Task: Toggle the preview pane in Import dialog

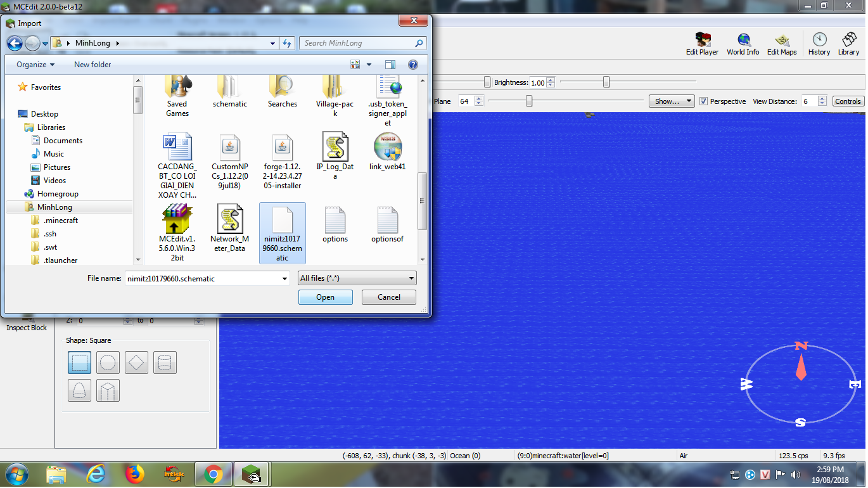Action: tap(390, 65)
